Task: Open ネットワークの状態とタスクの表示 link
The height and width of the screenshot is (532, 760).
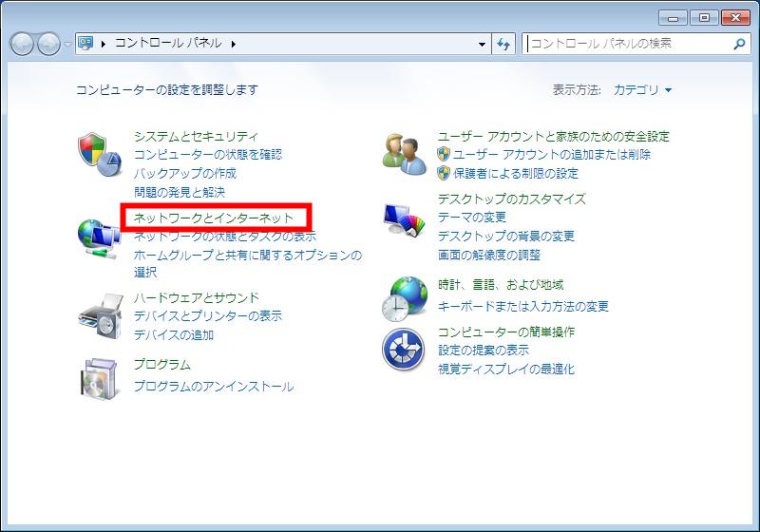Action: click(225, 237)
